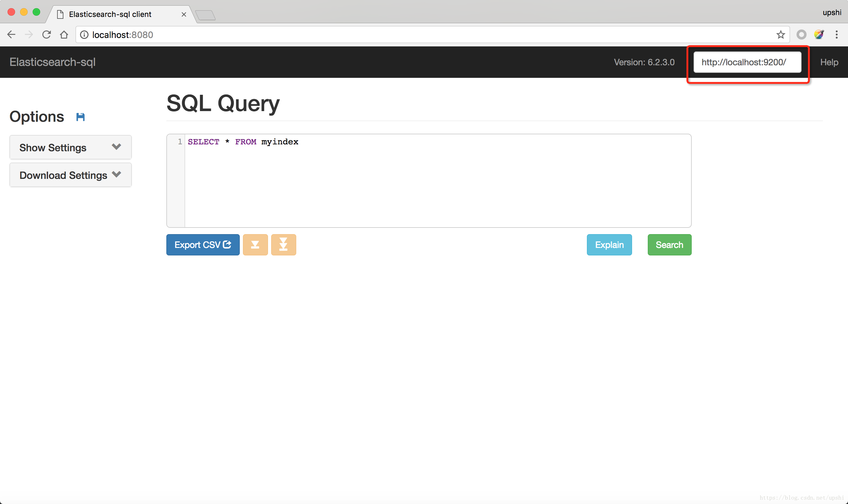Image resolution: width=848 pixels, height=504 pixels.
Task: Open the Help link in the navbar
Action: [x=829, y=62]
